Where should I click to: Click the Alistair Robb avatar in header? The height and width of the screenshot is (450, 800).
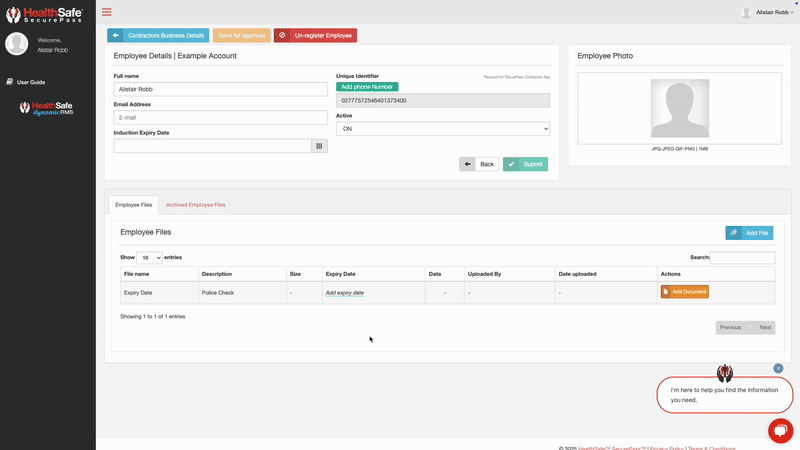click(x=746, y=12)
